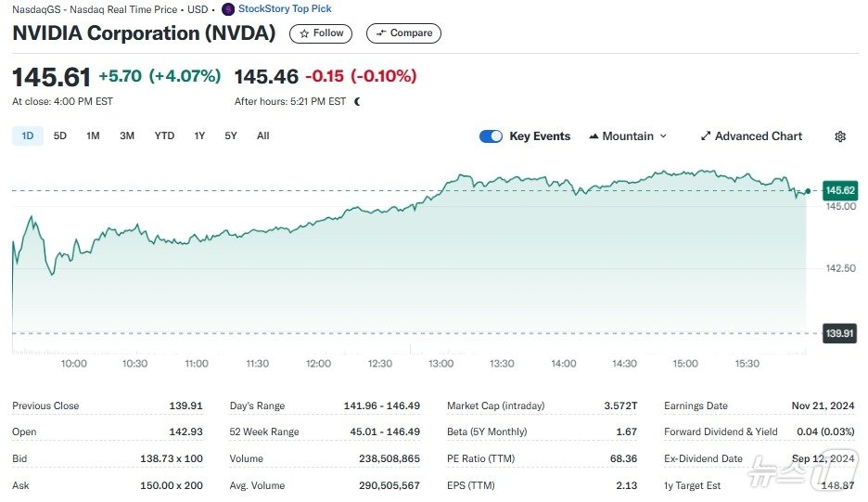Show the All time range
Viewport: 868px width, 502px height.
(263, 136)
